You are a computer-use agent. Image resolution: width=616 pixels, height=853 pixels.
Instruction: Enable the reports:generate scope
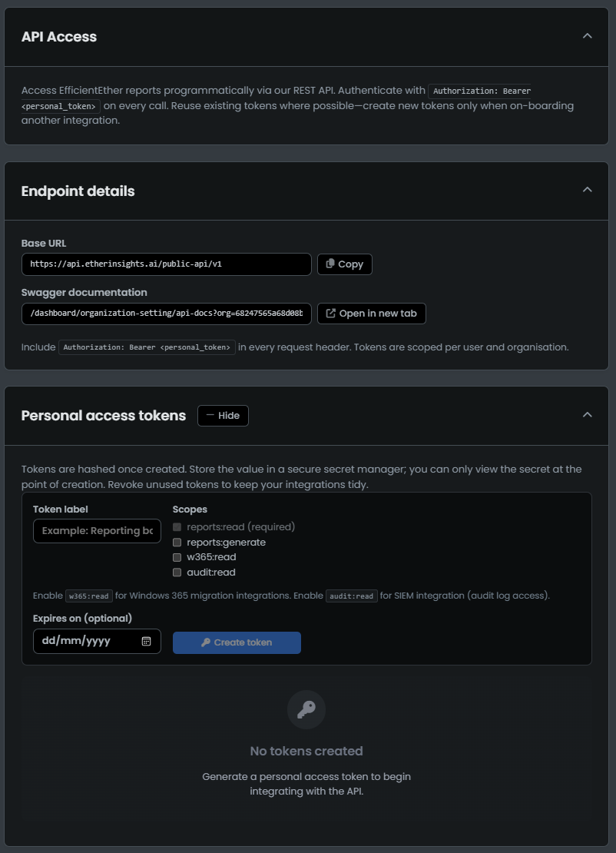tap(177, 543)
